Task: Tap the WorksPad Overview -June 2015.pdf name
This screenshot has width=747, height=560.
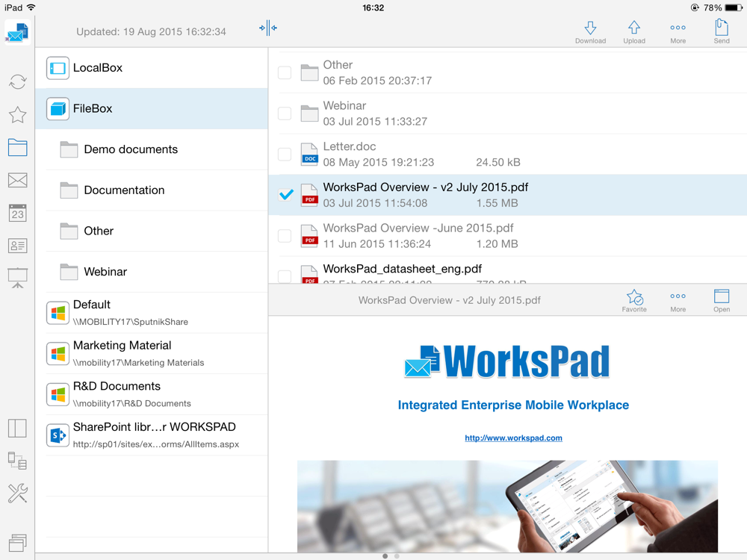Action: (x=418, y=228)
